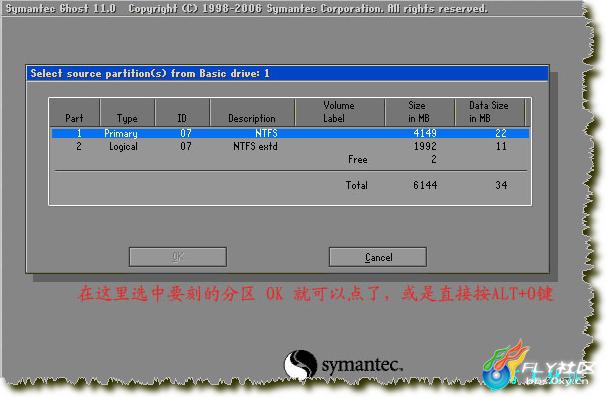
Task: Click the Data Size in MB header
Action: click(490, 112)
